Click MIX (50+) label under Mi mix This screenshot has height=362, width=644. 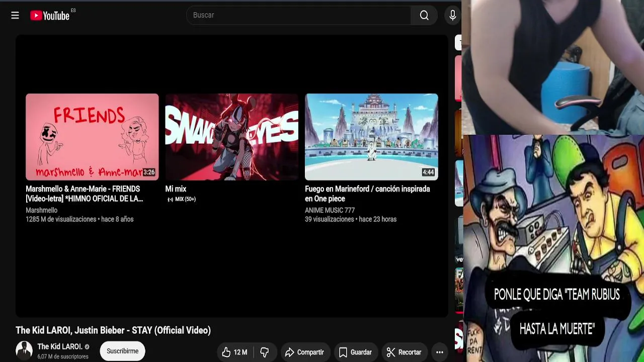(182, 199)
